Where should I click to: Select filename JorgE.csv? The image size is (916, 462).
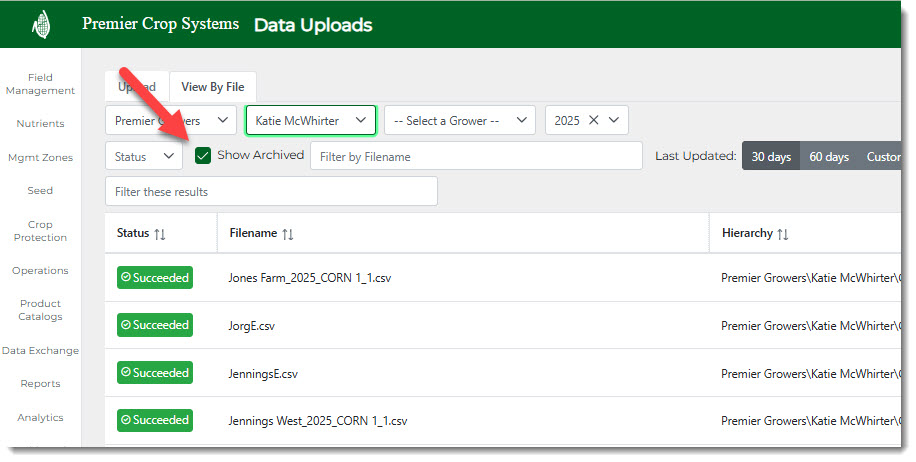pyautogui.click(x=251, y=326)
